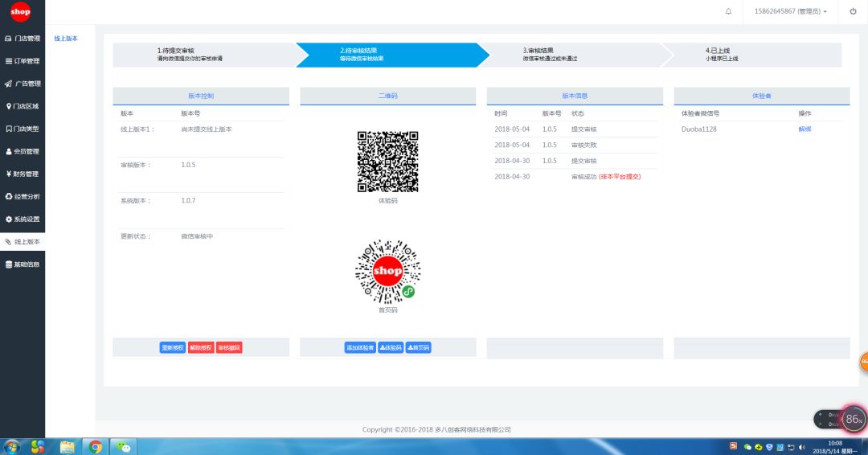
Task: Open 门店管理 in the sidebar
Action: tap(23, 39)
